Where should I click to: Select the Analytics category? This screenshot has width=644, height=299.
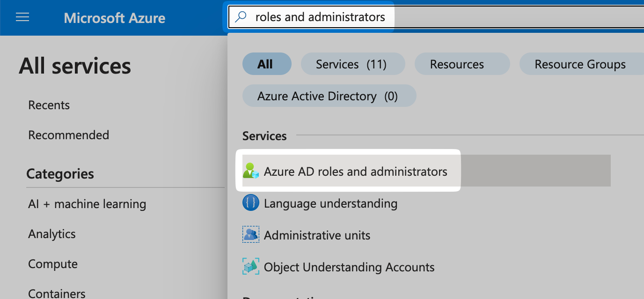(52, 234)
